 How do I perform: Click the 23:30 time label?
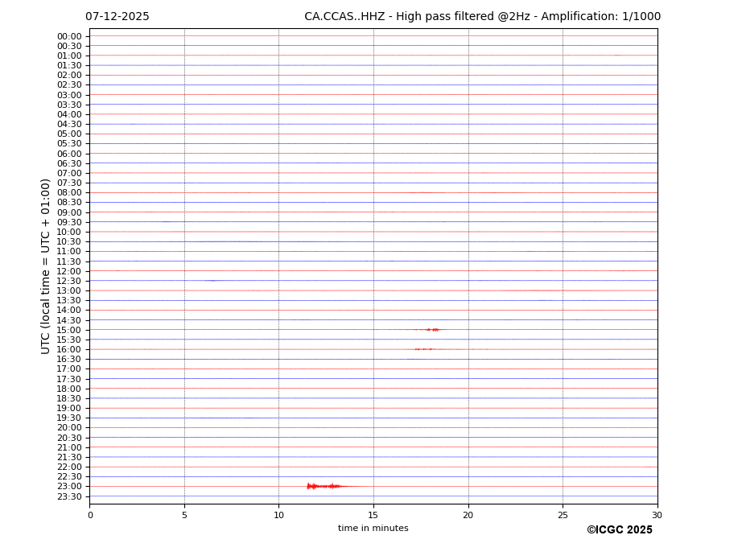69,496
